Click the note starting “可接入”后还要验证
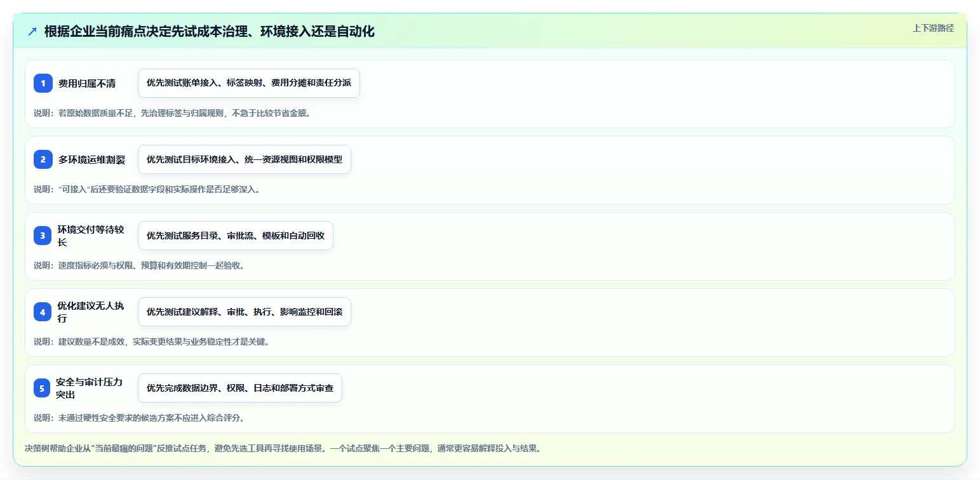The height and width of the screenshot is (480, 980). [147, 189]
